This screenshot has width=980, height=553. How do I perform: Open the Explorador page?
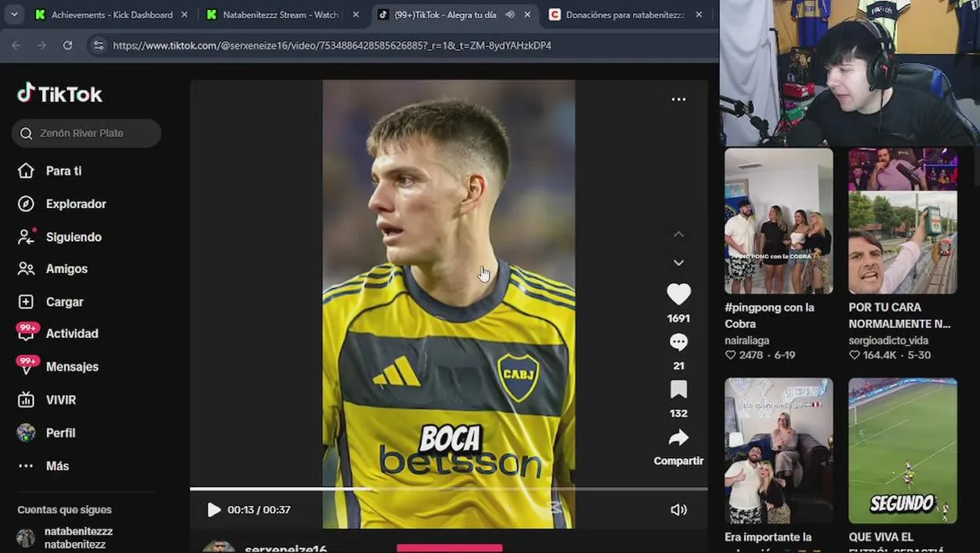tap(62, 204)
